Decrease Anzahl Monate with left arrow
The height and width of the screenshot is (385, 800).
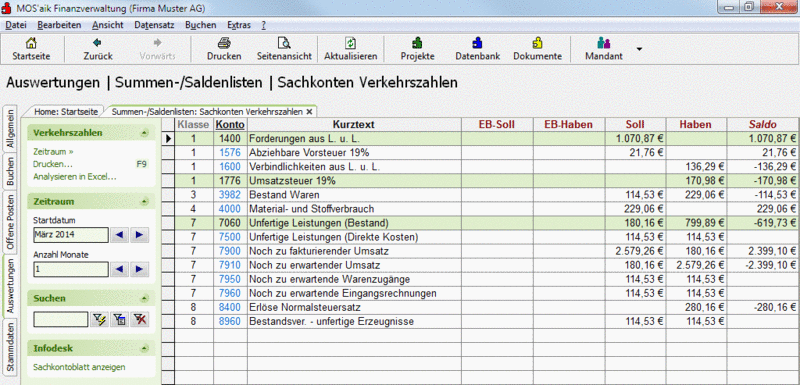(x=120, y=269)
